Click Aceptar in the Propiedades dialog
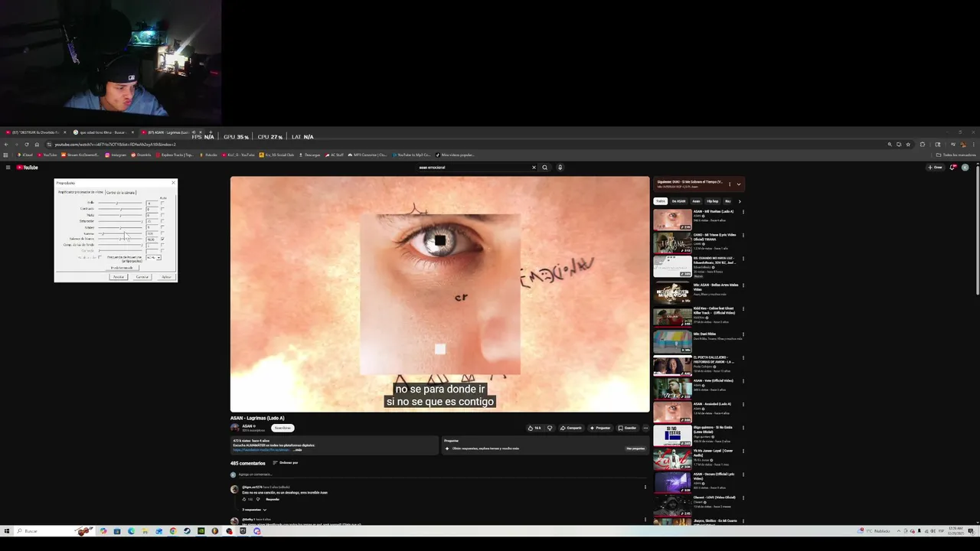 click(119, 277)
